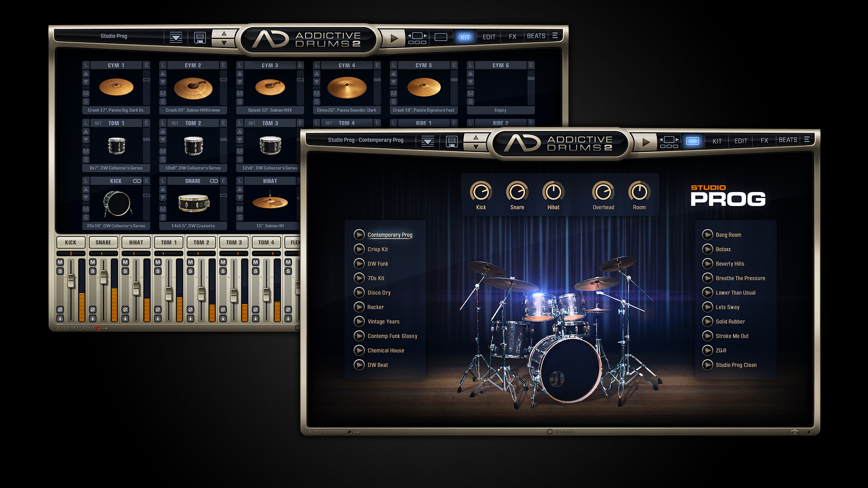Screen dimensions: 868x488
Task: Switch to BEATS tab in back window
Action: pos(536,36)
